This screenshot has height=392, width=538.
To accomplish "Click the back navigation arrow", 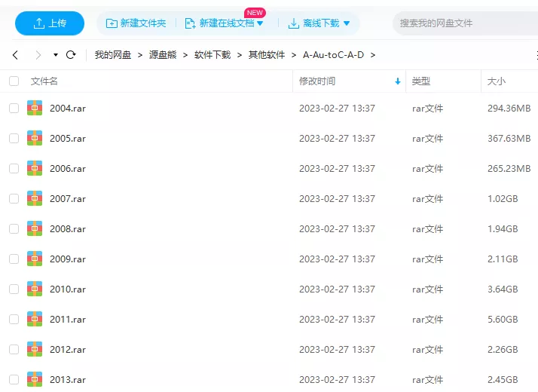I will tap(15, 55).
